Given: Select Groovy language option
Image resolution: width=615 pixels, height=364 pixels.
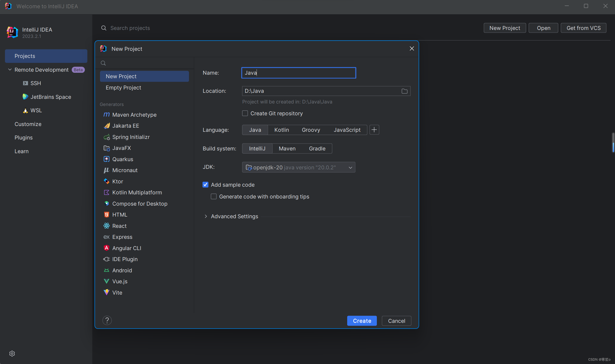Looking at the screenshot, I should (311, 130).
